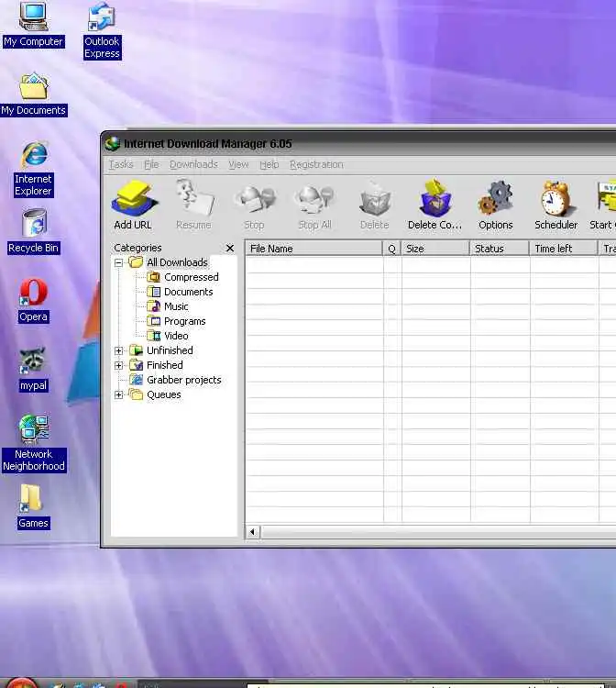Open the Help menu
616x688 pixels.
[269, 164]
